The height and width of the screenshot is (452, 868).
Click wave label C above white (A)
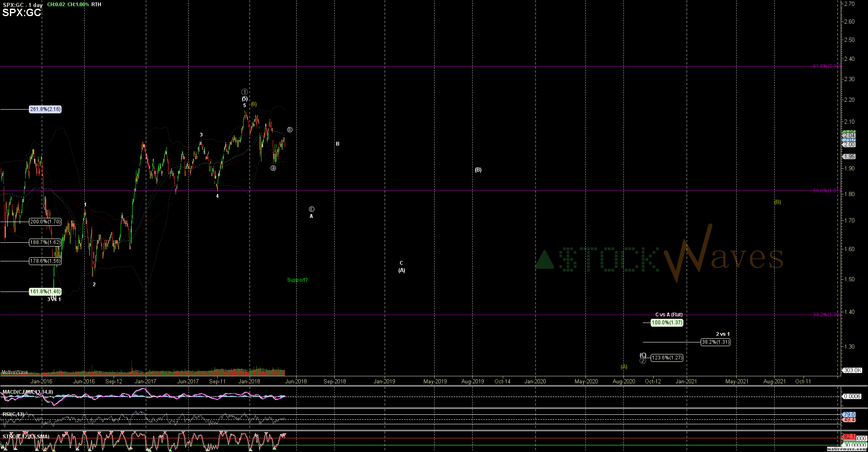(401, 263)
